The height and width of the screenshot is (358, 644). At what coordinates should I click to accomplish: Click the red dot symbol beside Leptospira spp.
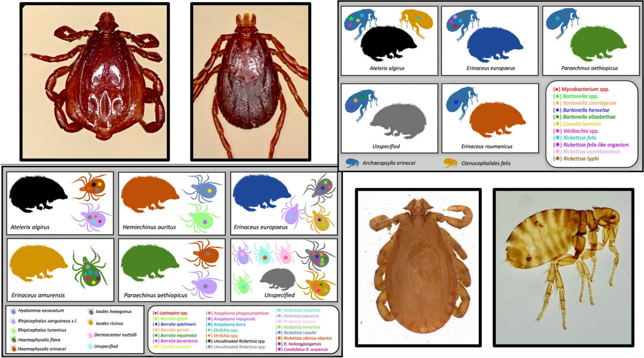(155, 313)
